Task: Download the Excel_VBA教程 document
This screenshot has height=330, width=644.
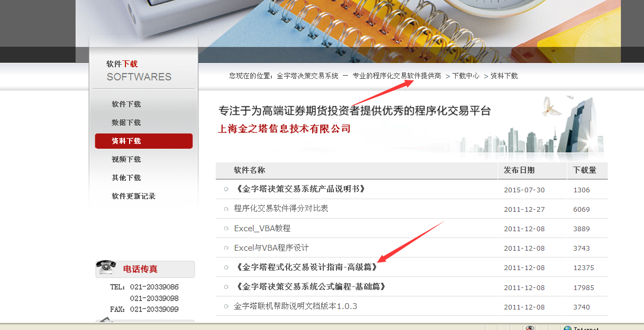Action: [x=262, y=229]
